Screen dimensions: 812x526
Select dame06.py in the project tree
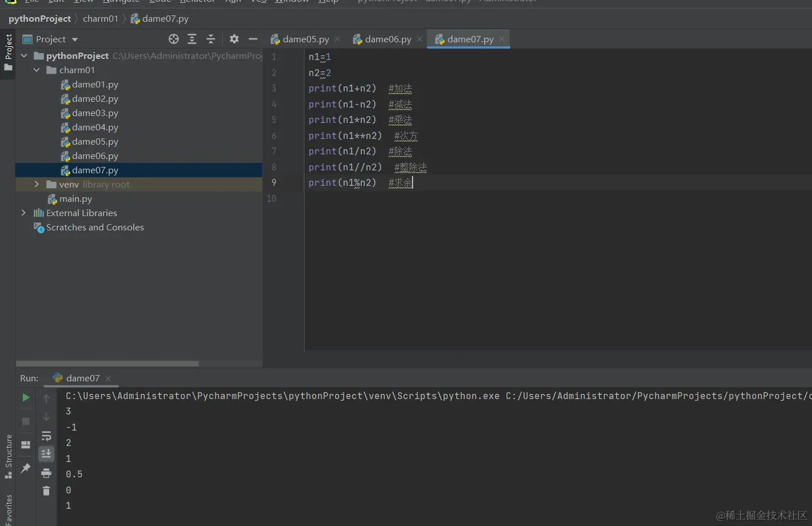[x=95, y=156]
